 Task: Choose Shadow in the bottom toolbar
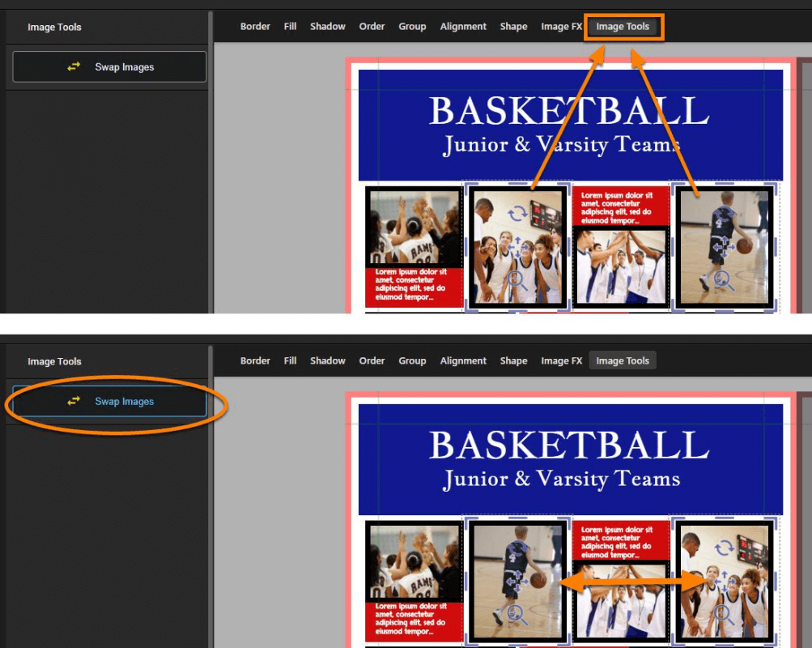tap(327, 361)
